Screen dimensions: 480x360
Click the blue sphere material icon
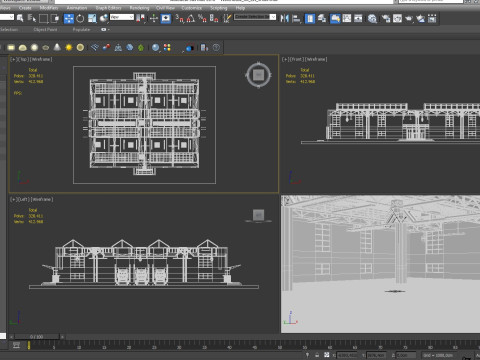(155, 47)
